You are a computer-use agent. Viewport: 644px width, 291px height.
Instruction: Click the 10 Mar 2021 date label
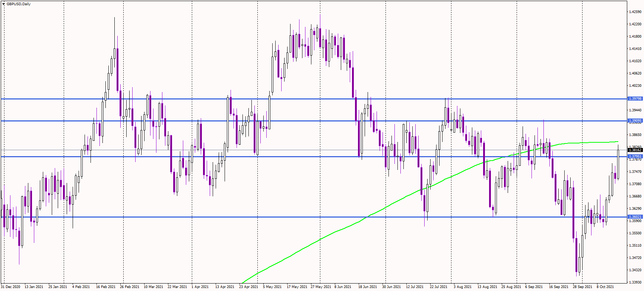click(x=153, y=287)
